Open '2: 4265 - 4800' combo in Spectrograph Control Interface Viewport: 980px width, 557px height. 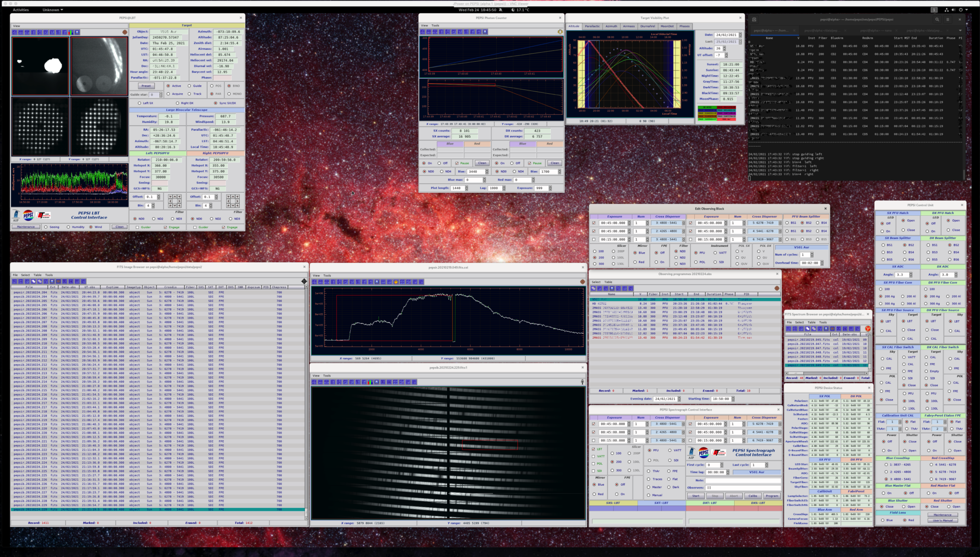pos(668,432)
